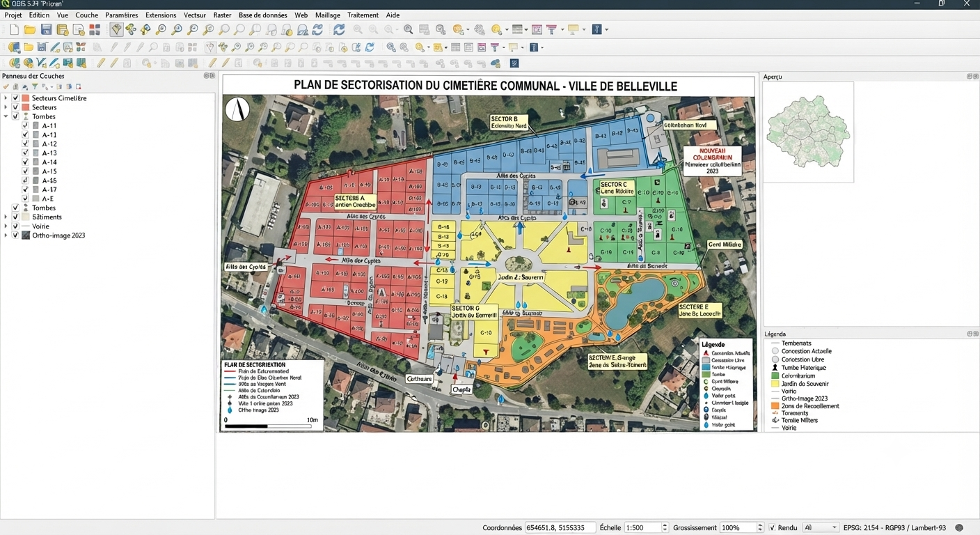Click the beige Bâtiments symbol swatch
Screen dimensions: 980x535
click(x=26, y=217)
